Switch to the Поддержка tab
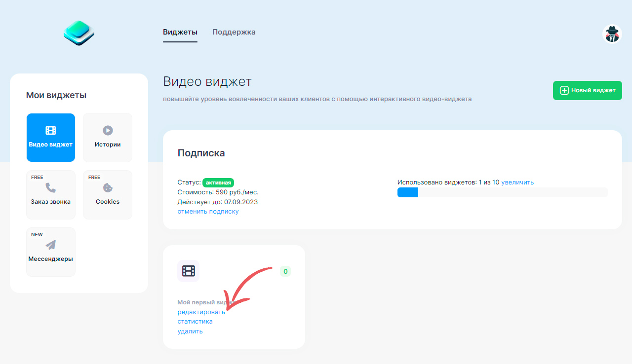Image resolution: width=632 pixels, height=364 pixels. pos(234,32)
